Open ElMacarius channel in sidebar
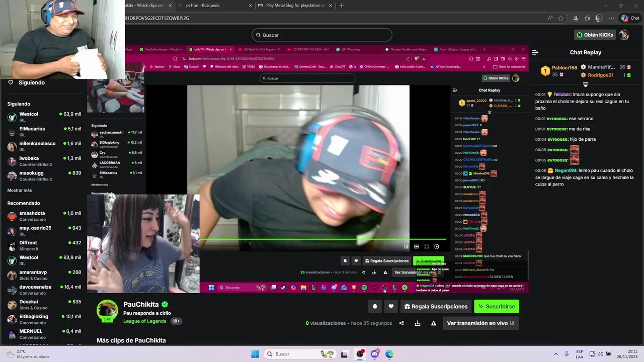 click(44, 132)
